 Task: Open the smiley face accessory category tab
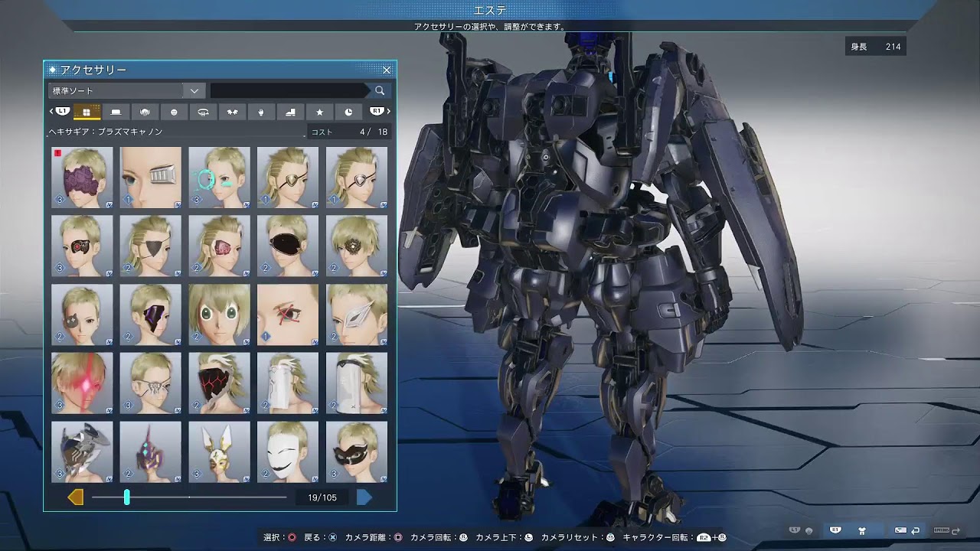[174, 112]
